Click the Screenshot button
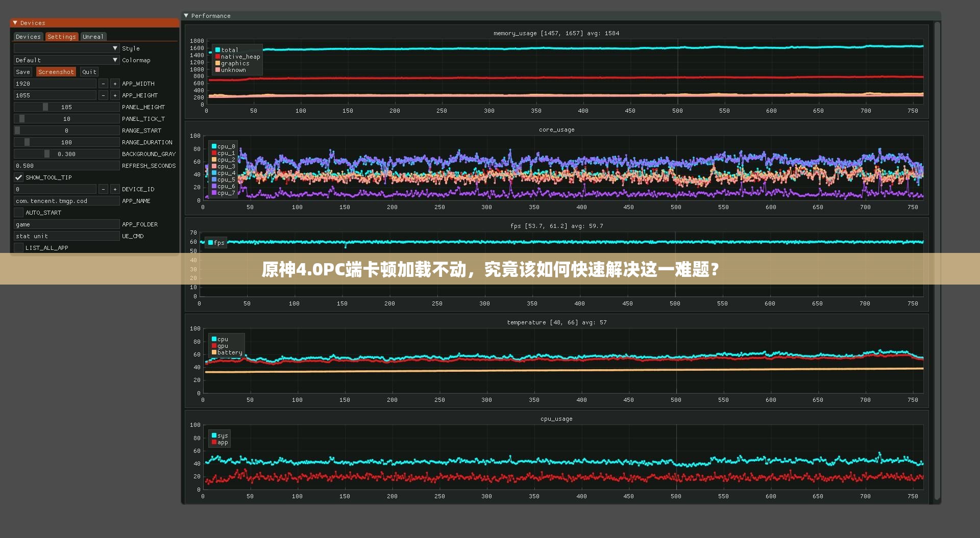The width and height of the screenshot is (980, 538). point(56,72)
